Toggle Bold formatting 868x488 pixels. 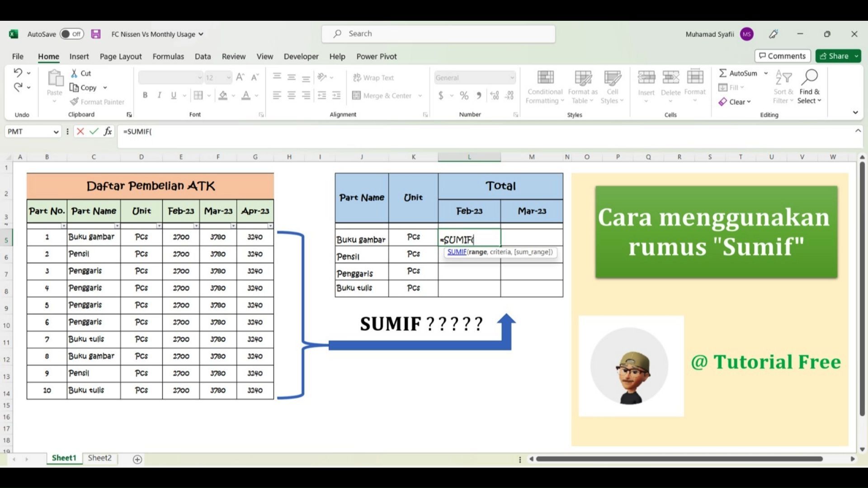(x=145, y=95)
